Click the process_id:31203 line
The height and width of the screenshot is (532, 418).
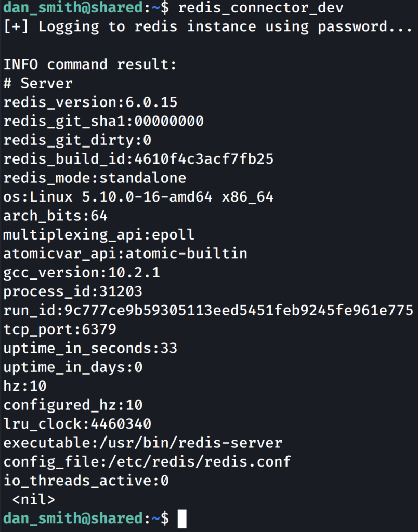(x=73, y=291)
